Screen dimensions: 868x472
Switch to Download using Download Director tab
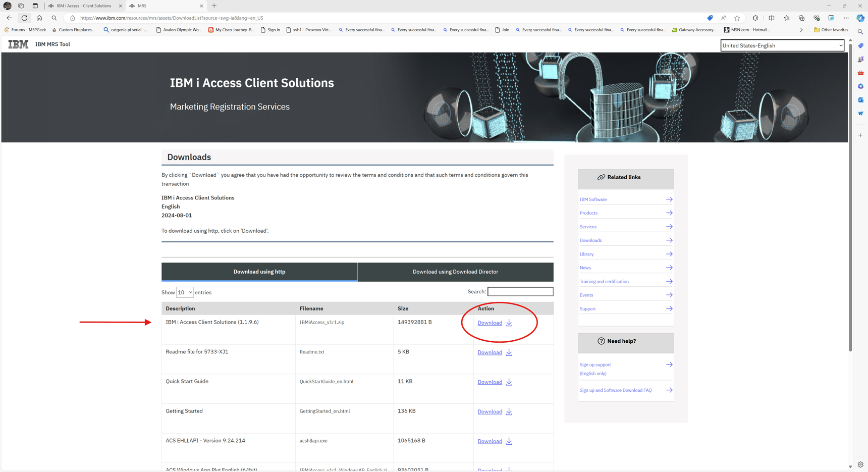click(x=455, y=272)
